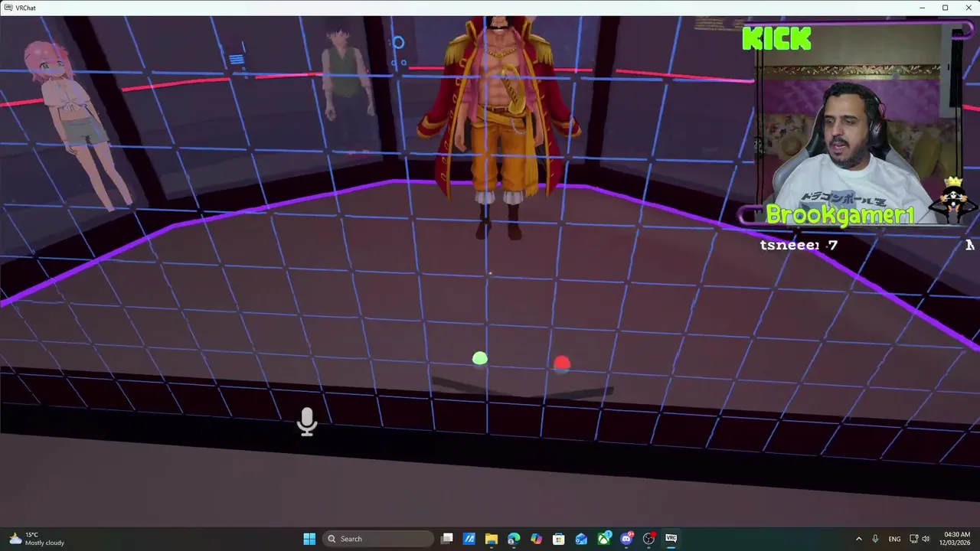The image size is (980, 551).
Task: Open the blue slanted-stripes app on taskbar
Action: coord(469,539)
